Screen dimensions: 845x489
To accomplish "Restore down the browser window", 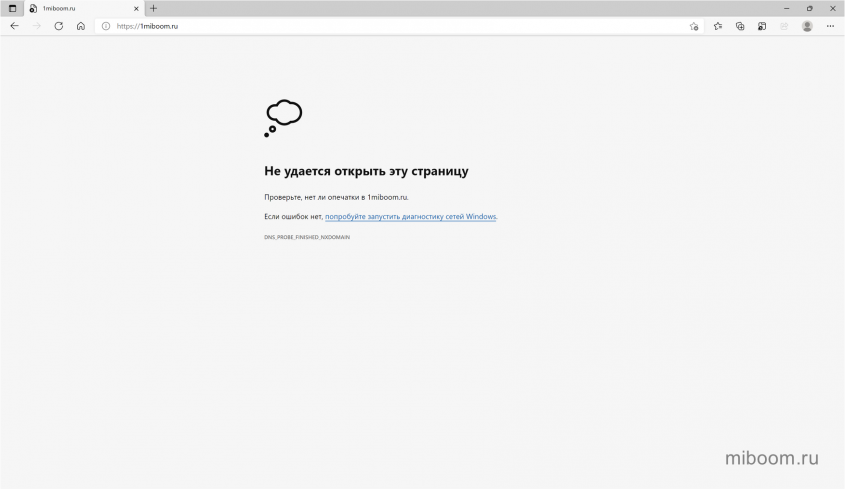I will tap(809, 8).
